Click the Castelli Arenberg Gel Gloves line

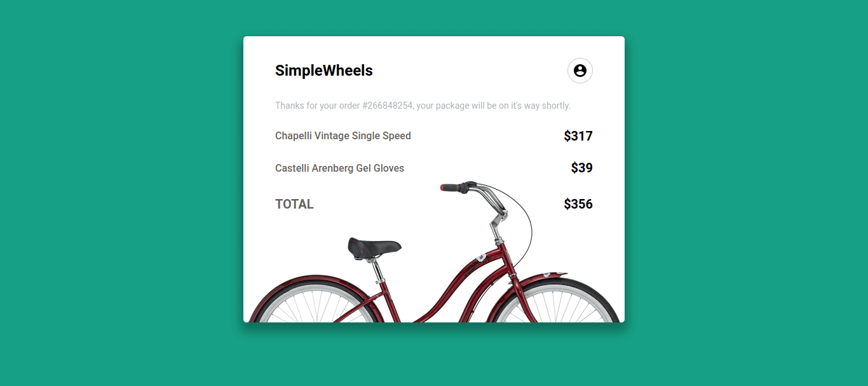tap(339, 168)
